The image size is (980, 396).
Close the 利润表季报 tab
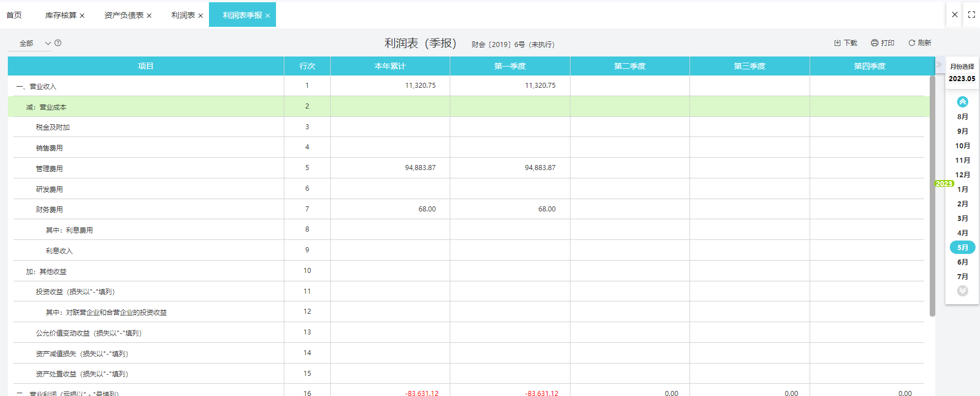coord(268,16)
